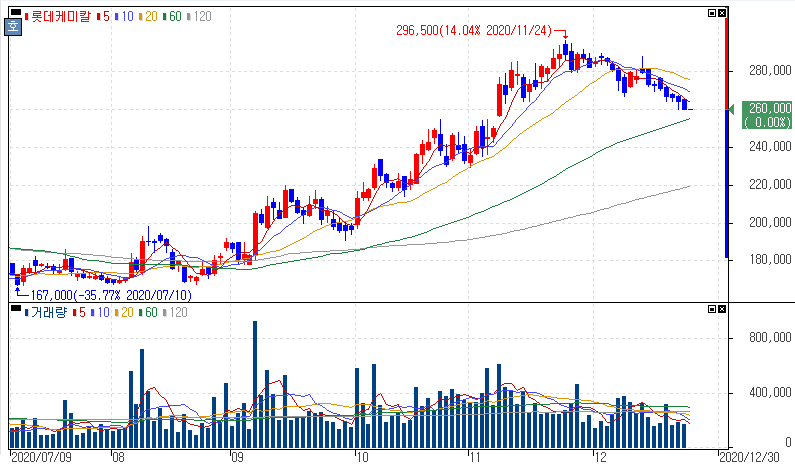
Task: Click the black block icon before 롯데케미칼
Action: (16, 12)
